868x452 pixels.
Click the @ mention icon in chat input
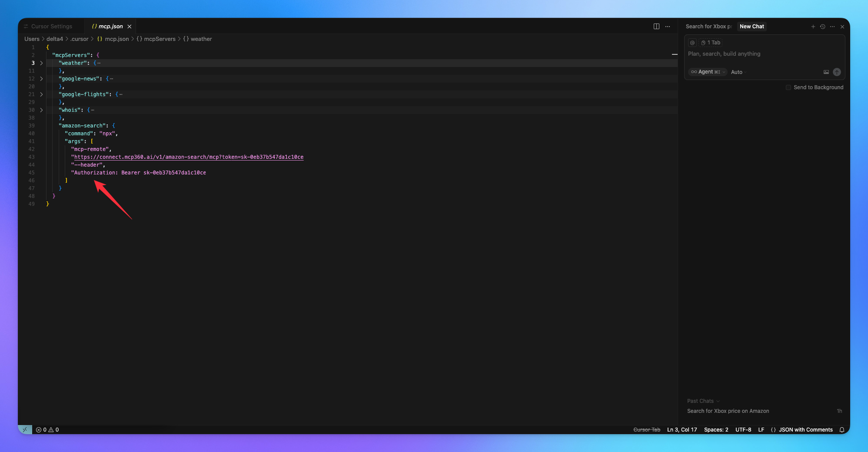(692, 42)
